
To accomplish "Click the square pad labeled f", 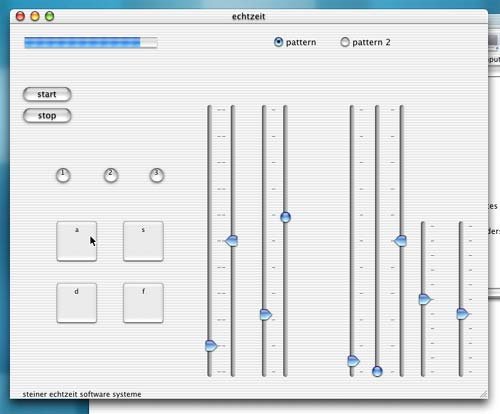I will point(143,303).
